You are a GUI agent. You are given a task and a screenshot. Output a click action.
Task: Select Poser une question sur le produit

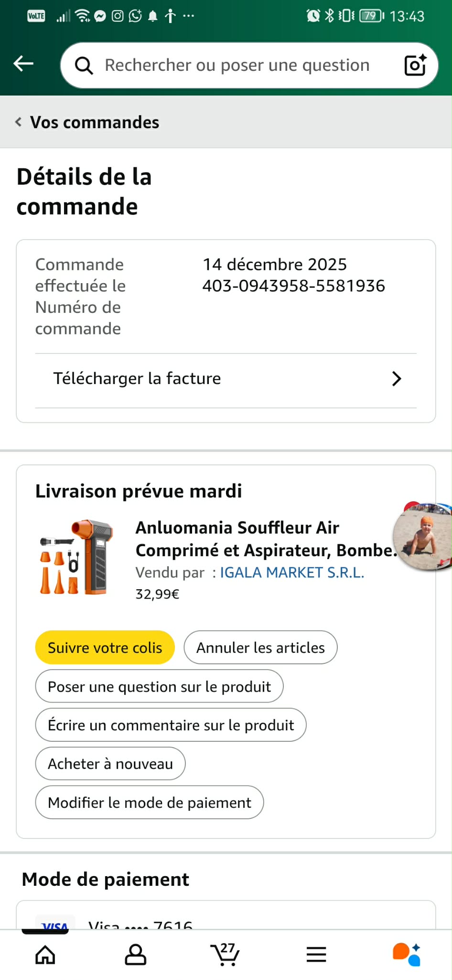click(x=160, y=686)
